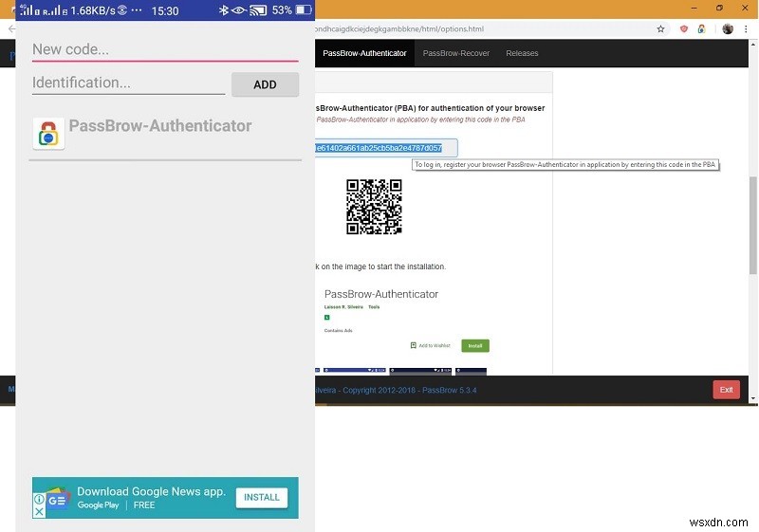Click the red Exit button
Image resolution: width=759 pixels, height=532 pixels.
point(726,390)
